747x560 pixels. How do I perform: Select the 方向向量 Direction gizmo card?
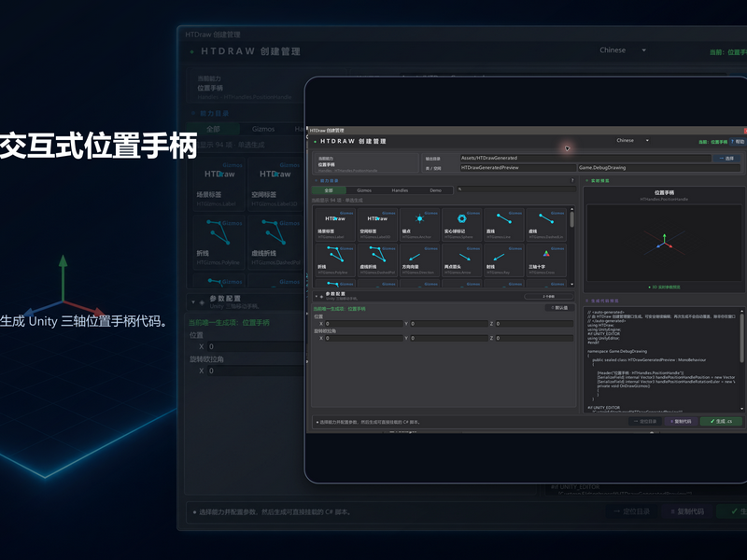(x=419, y=260)
